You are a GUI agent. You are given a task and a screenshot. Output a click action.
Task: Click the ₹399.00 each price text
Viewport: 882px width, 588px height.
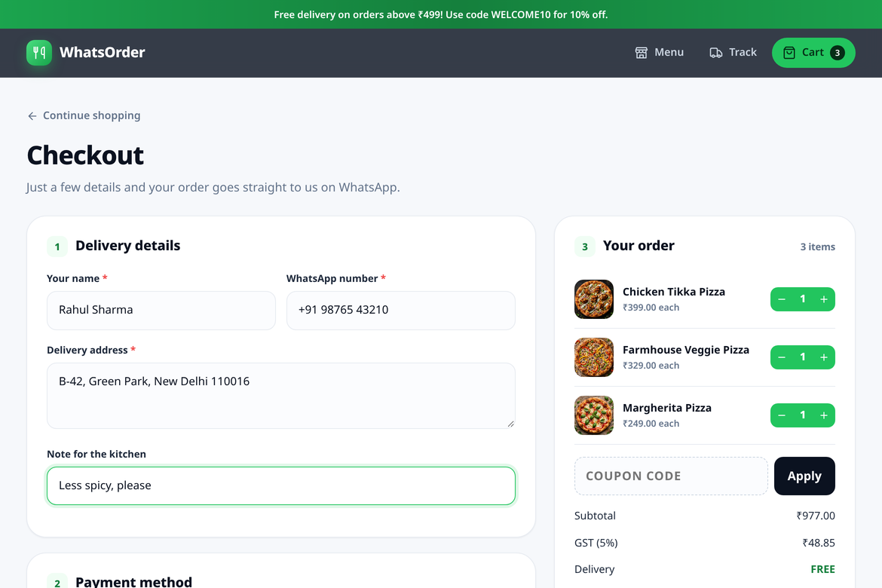pyautogui.click(x=651, y=308)
